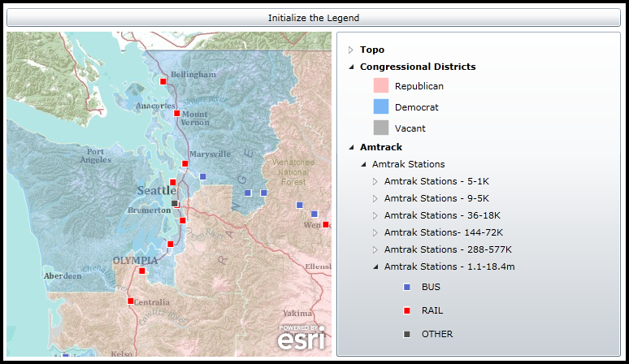Expand Amtrak Stations - 9-5K

tap(375, 198)
